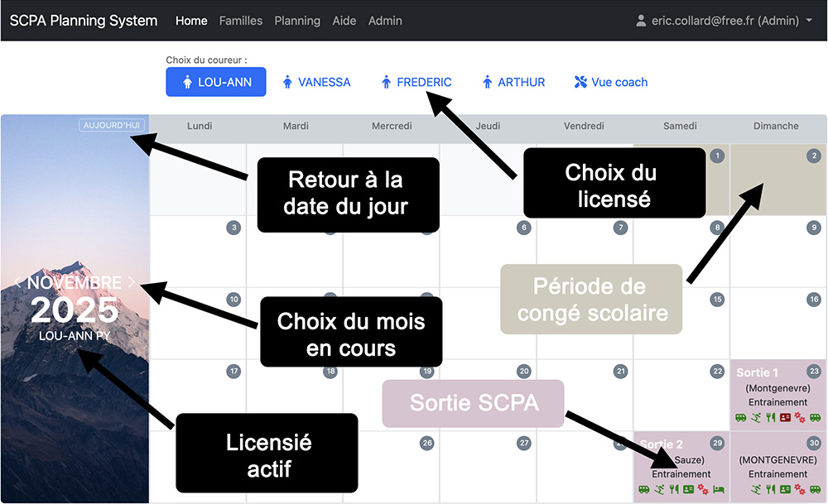Open the Familles menu item
The height and width of the screenshot is (504, 828).
click(x=241, y=21)
